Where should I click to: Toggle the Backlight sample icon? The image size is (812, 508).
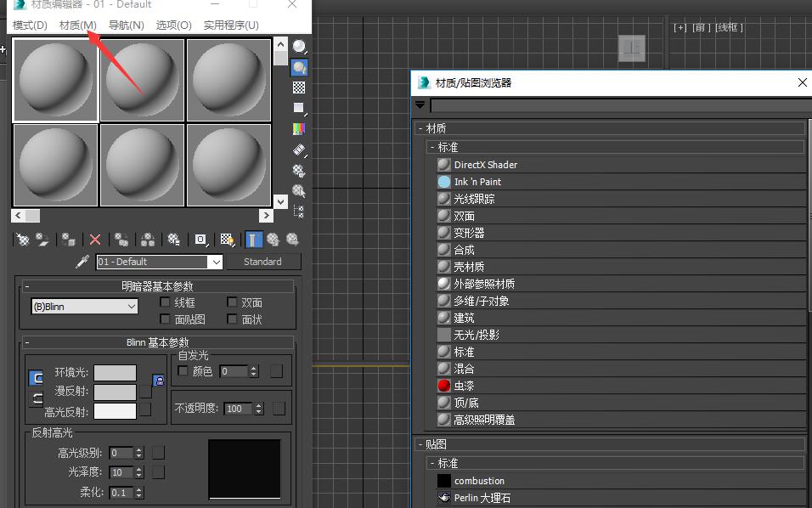click(299, 67)
